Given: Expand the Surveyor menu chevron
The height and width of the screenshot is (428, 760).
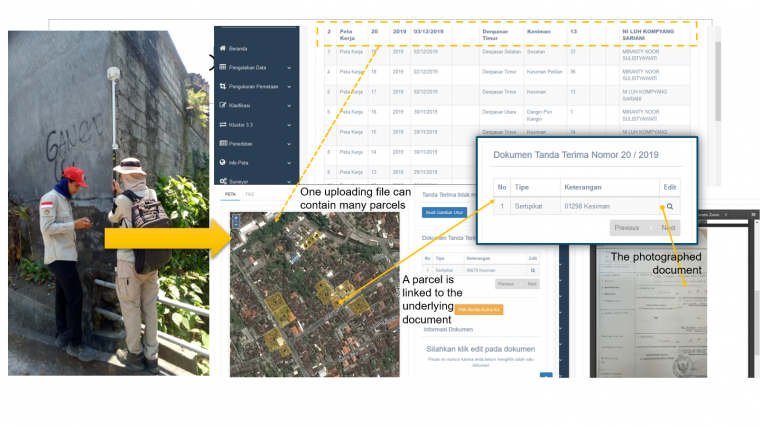Looking at the screenshot, I should 289,182.
